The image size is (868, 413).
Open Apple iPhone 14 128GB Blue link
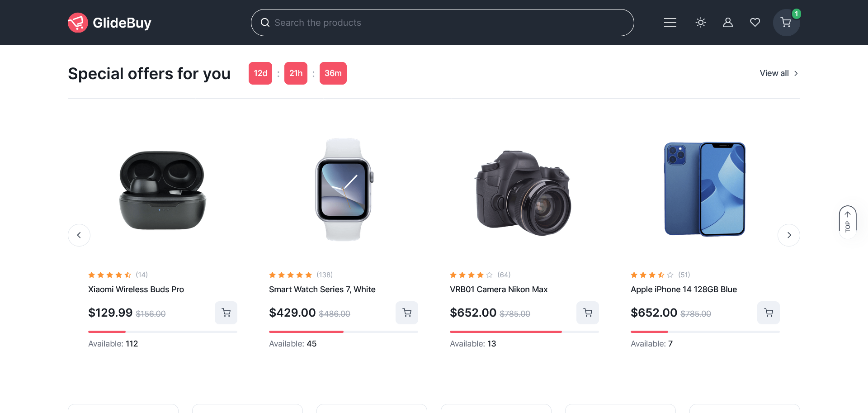click(x=684, y=290)
